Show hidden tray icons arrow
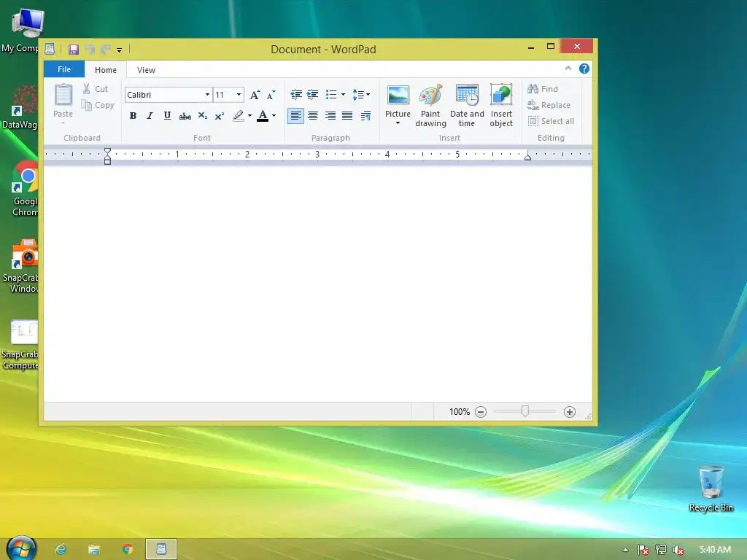 coord(625,550)
